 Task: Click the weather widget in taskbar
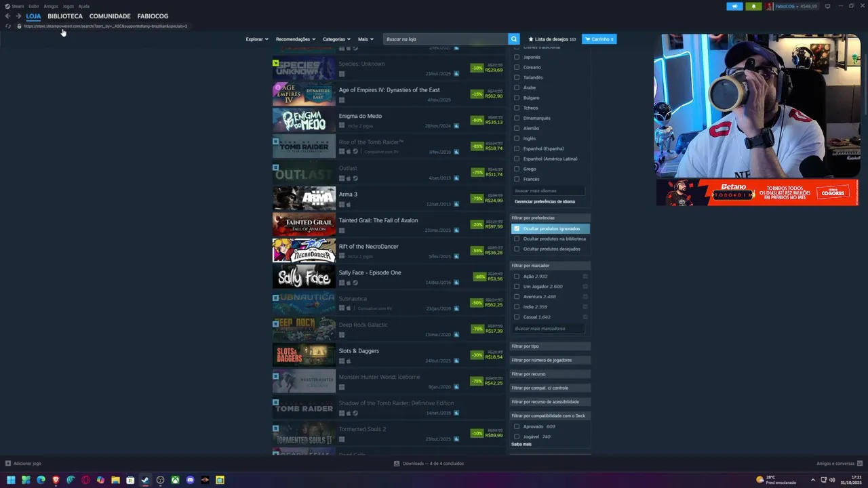click(x=776, y=480)
